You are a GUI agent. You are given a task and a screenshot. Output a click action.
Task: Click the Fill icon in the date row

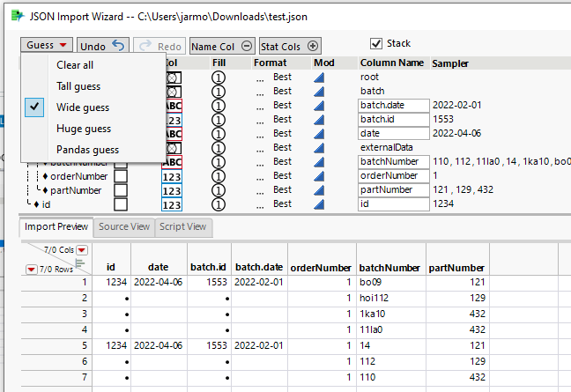coord(219,134)
